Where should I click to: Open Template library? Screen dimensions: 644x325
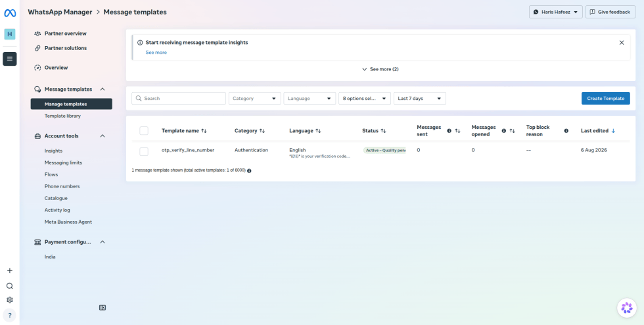tap(62, 116)
